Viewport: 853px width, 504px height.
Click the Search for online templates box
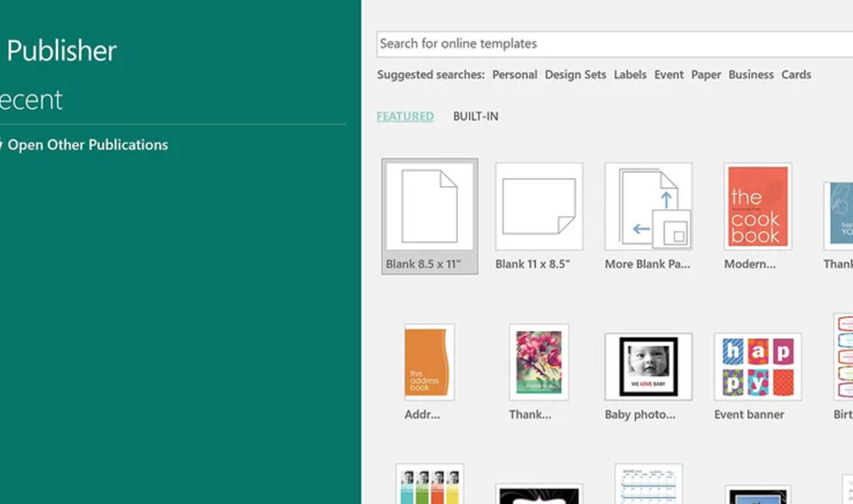pyautogui.click(x=614, y=44)
